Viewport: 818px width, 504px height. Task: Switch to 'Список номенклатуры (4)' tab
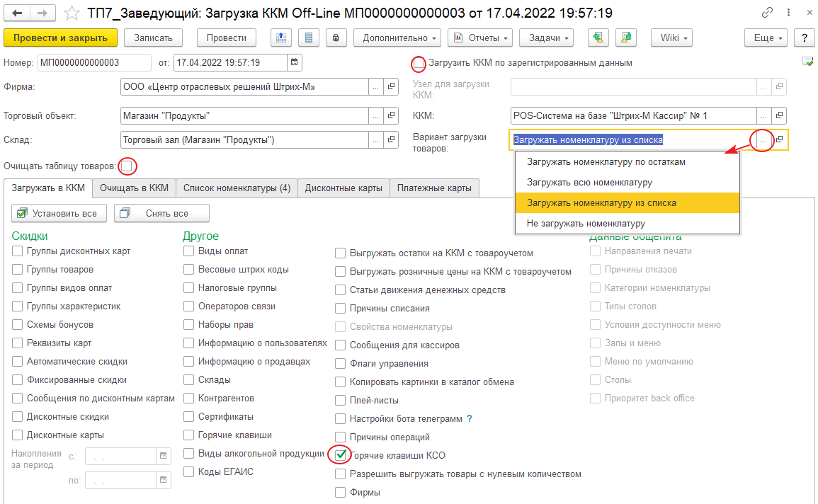click(237, 188)
